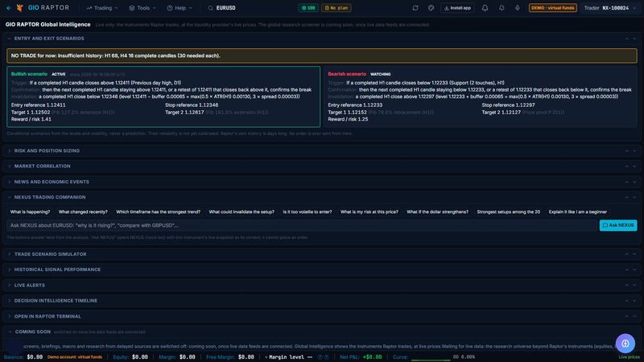
Task: Click the Bearish scenario card title
Action: point(347,74)
